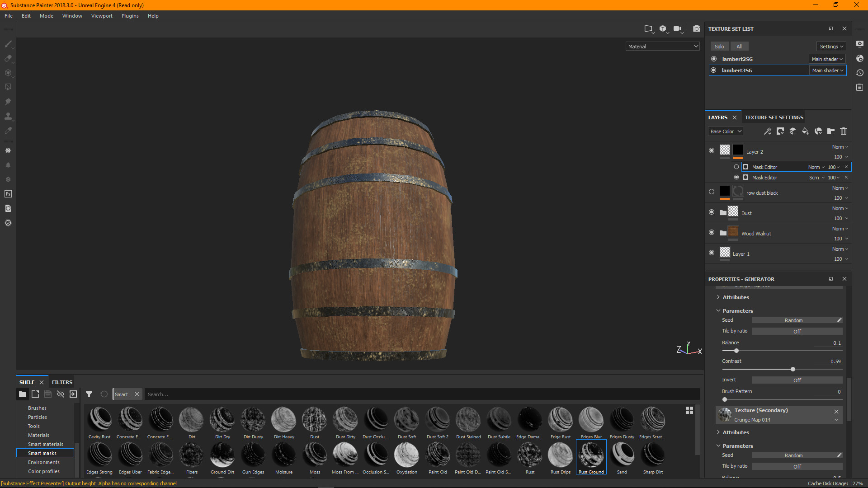The width and height of the screenshot is (868, 488).
Task: Delete the selected layer using the trash icon
Action: pos(844,131)
